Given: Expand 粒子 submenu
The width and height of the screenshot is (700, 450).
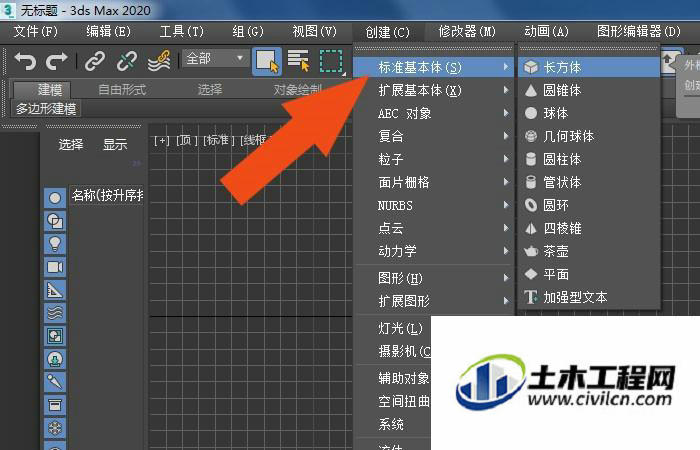Looking at the screenshot, I should click(434, 159).
